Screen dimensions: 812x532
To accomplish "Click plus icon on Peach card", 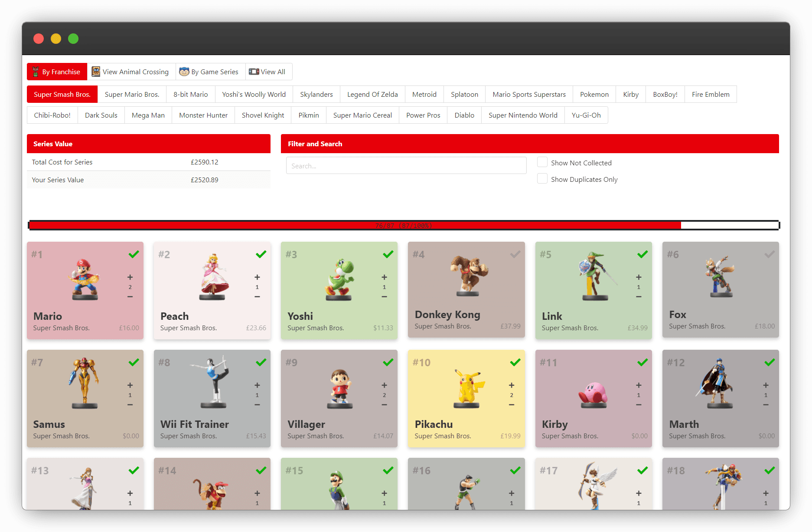I will click(257, 277).
